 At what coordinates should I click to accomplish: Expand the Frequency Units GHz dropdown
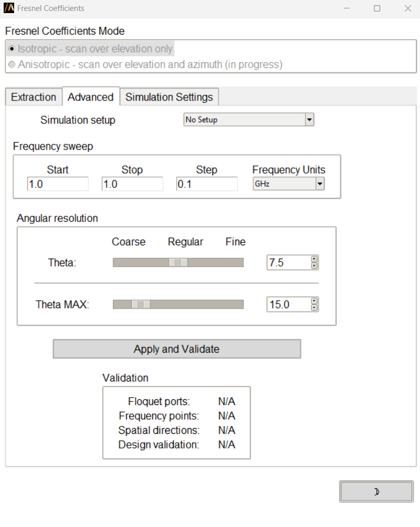click(x=320, y=184)
